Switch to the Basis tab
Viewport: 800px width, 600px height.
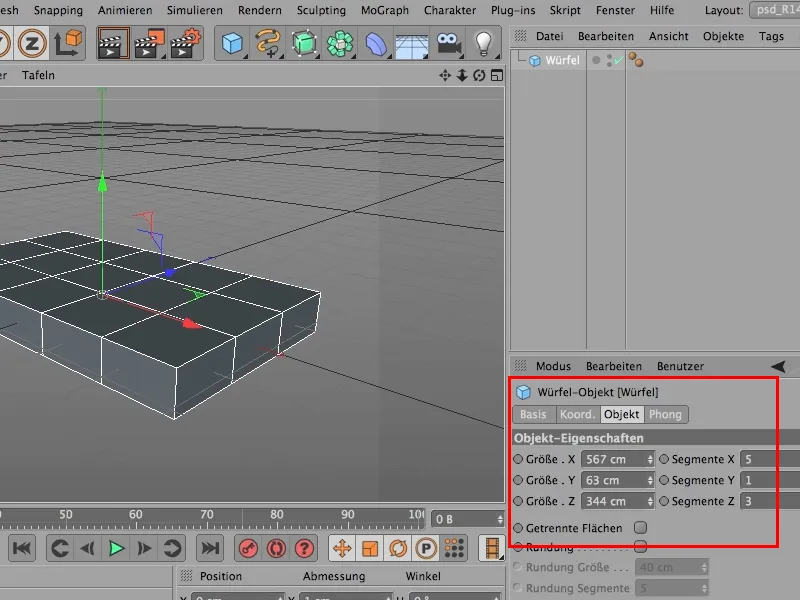coord(533,414)
